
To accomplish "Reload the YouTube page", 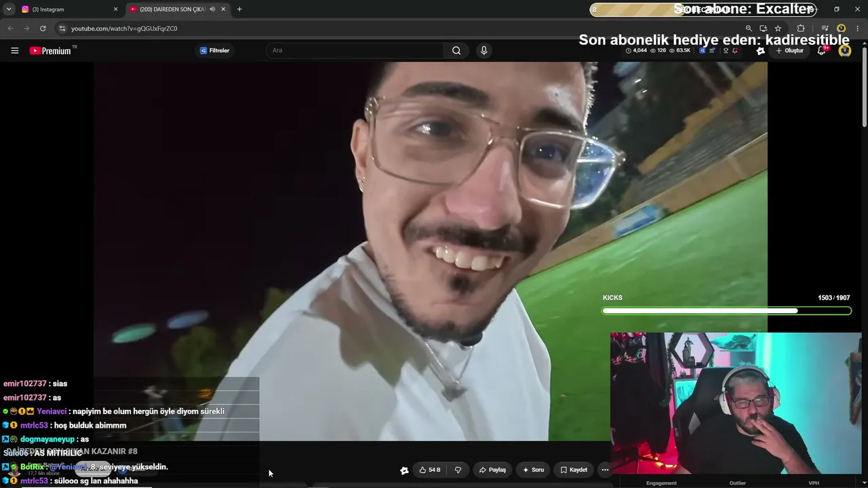I will point(43,28).
